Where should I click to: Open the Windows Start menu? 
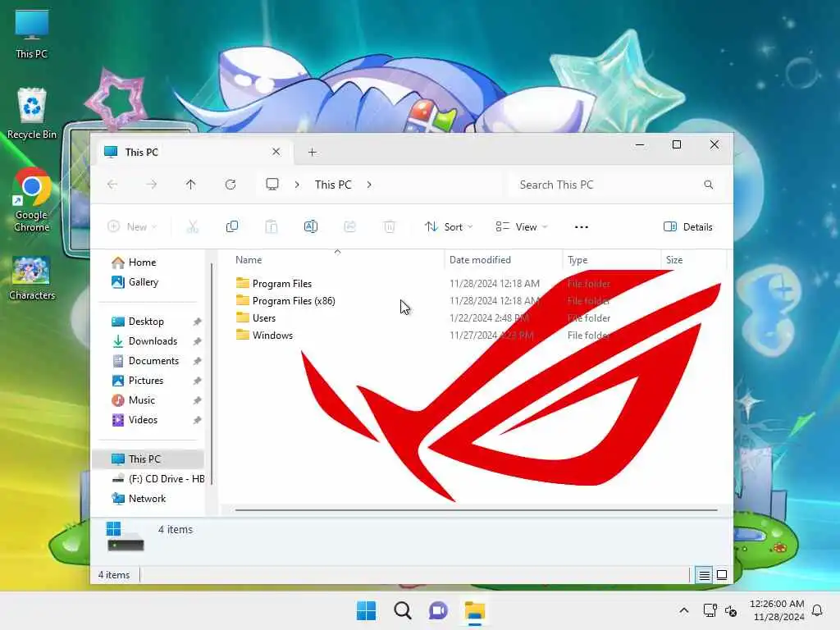(367, 610)
